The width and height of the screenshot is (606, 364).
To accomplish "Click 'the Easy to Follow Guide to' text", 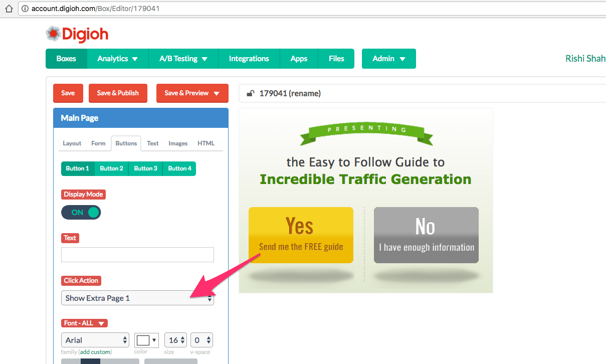I will click(365, 162).
